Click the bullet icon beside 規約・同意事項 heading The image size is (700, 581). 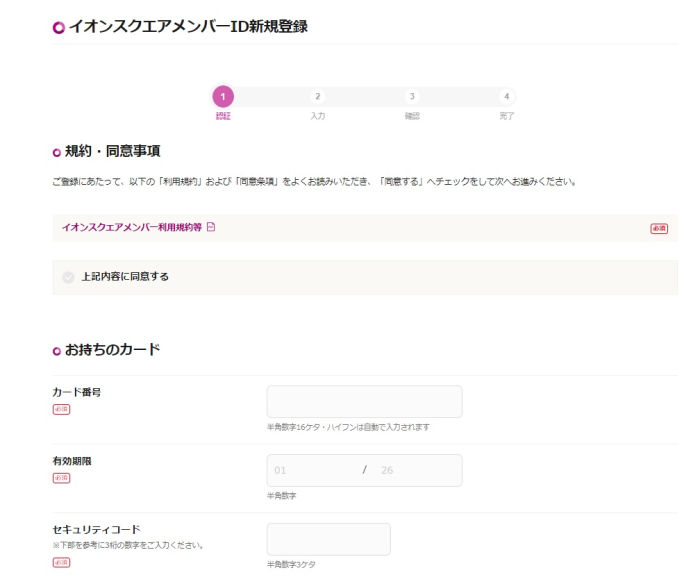pyautogui.click(x=57, y=152)
